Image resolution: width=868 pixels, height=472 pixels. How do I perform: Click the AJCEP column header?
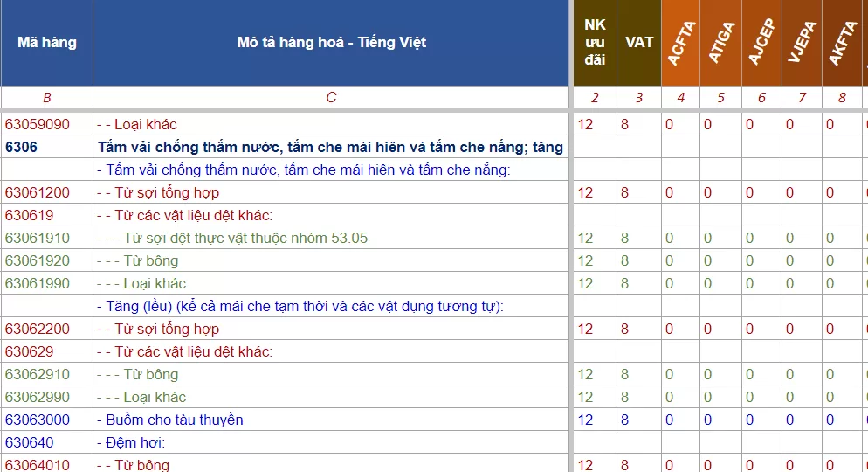pyautogui.click(x=761, y=43)
